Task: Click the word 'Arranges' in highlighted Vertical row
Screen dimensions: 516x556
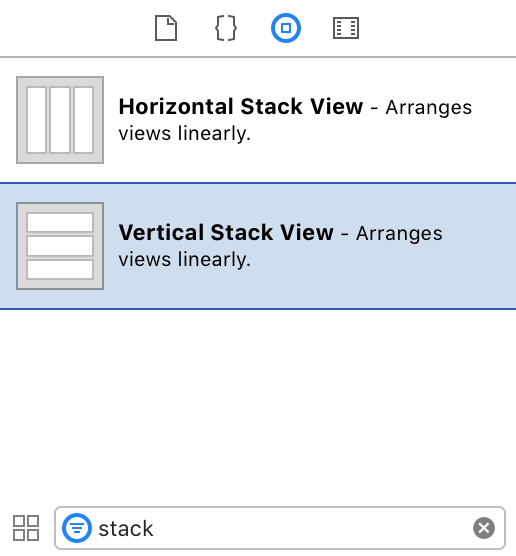Action: tap(399, 233)
